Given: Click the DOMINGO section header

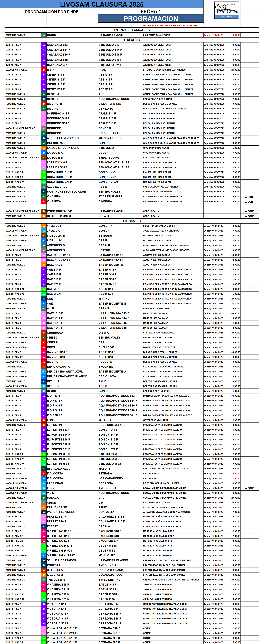Looking at the screenshot, I should pyautogui.click(x=132, y=221).
